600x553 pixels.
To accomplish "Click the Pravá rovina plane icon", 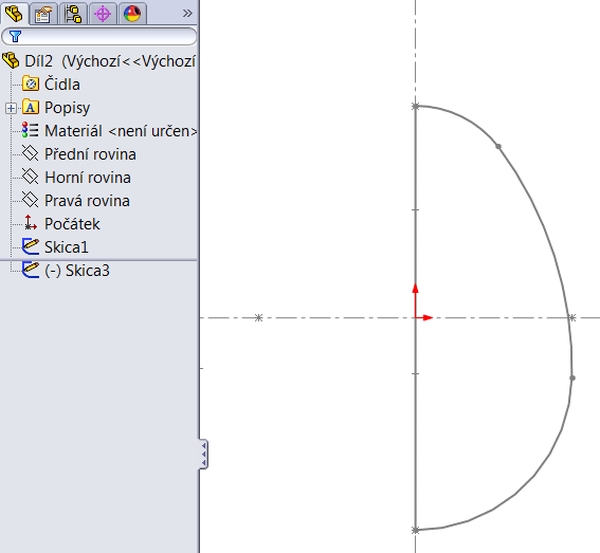I will [x=30, y=200].
